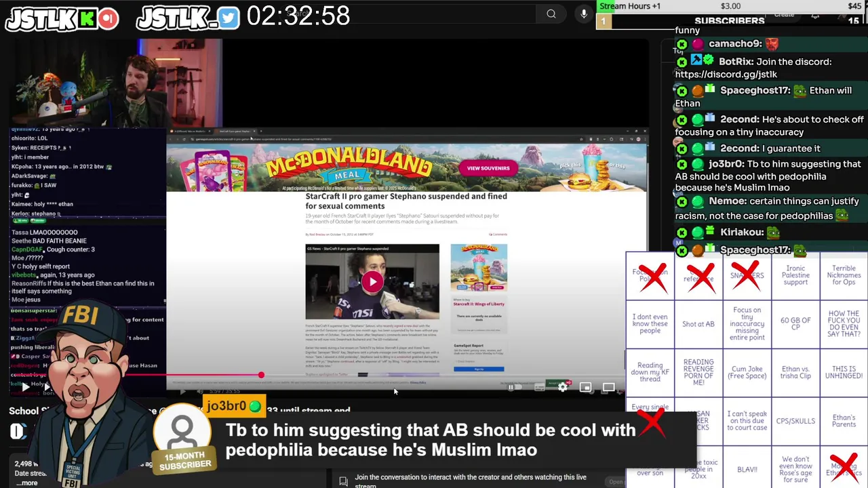Click the VIEW SOUVENIRS banner button
Image resolution: width=868 pixels, height=488 pixels.
coord(488,168)
